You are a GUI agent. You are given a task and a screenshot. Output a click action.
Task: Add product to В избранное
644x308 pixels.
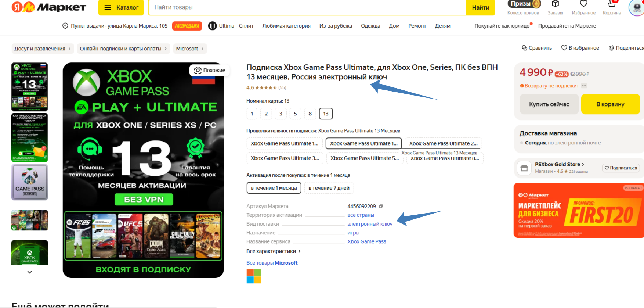580,48
